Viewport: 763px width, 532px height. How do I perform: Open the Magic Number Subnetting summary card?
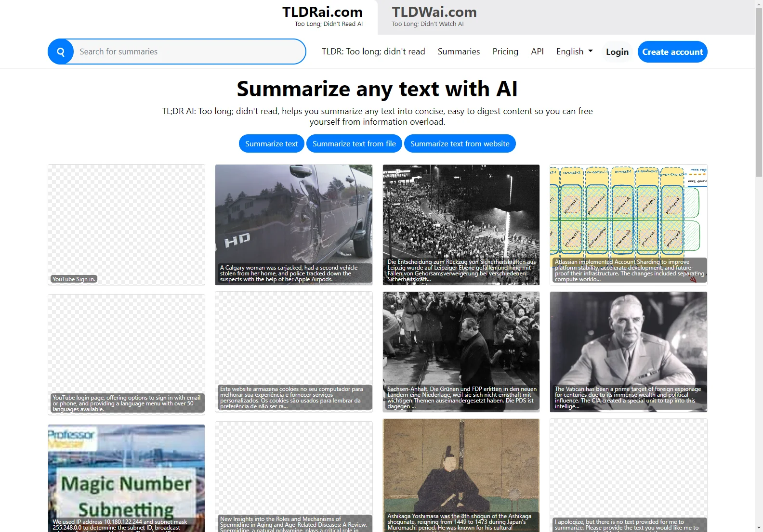point(126,478)
